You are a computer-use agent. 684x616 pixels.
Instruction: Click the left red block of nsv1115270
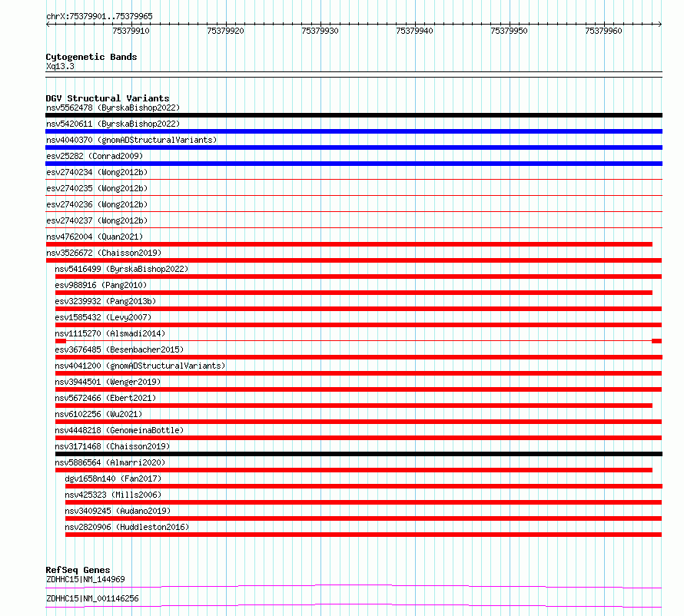(x=61, y=341)
